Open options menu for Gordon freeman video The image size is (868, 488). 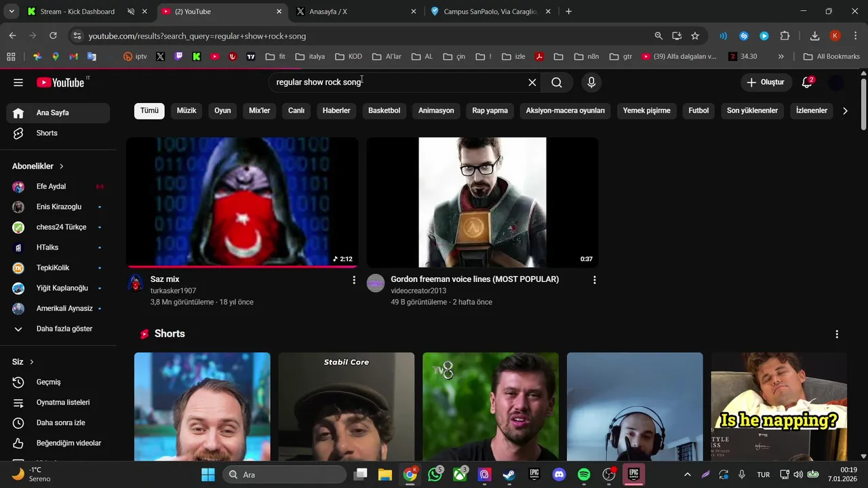point(595,280)
